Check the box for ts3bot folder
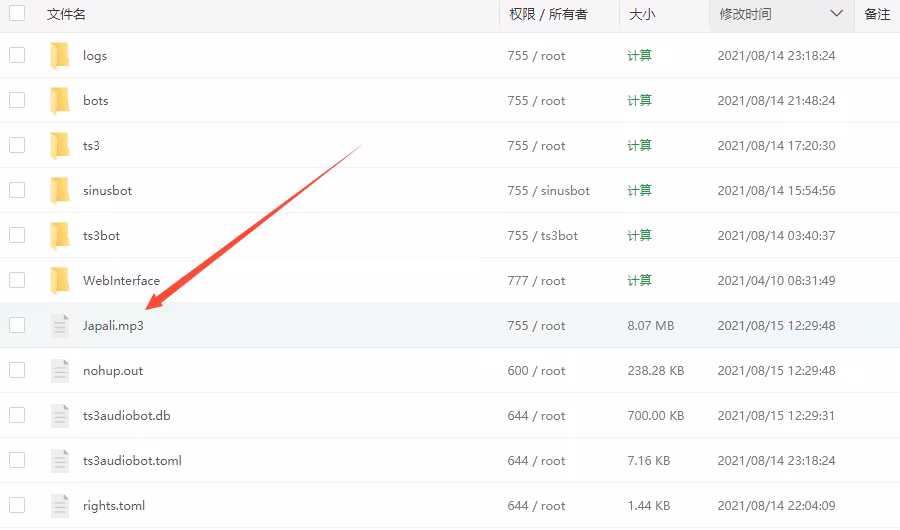900x530 pixels. click(17, 235)
